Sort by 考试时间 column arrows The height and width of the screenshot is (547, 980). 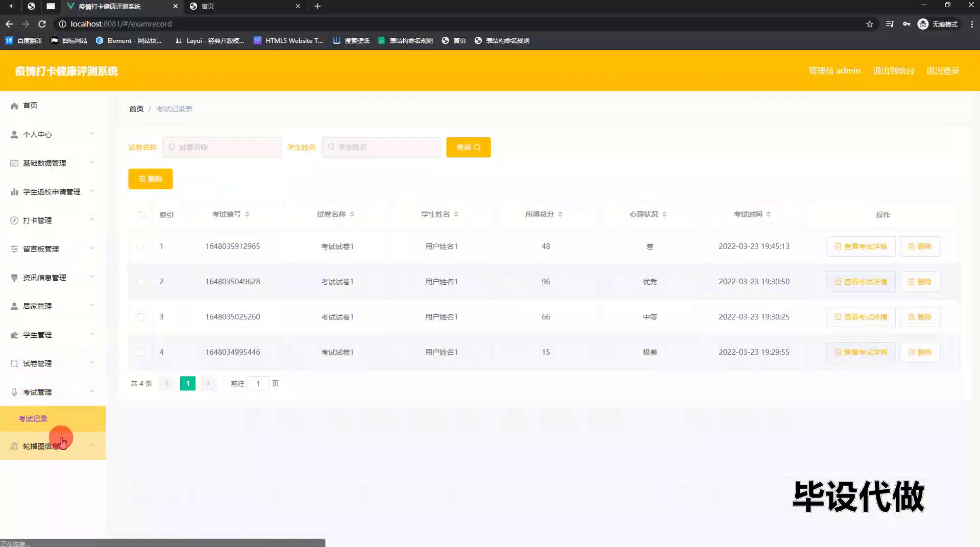click(769, 214)
